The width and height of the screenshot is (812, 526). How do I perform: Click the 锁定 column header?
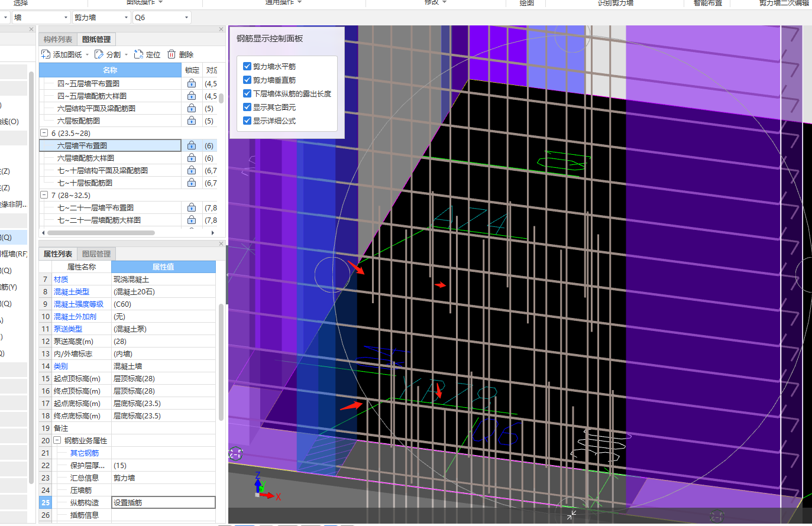(192, 70)
